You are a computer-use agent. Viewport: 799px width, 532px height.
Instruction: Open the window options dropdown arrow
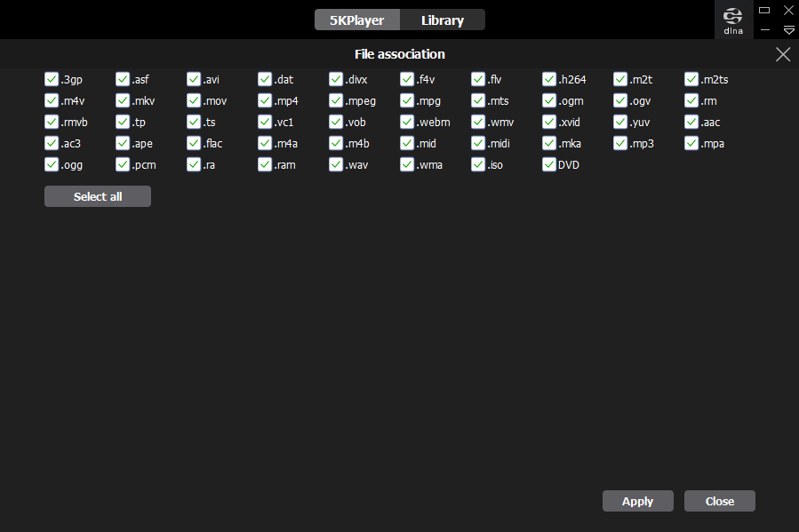point(789,30)
